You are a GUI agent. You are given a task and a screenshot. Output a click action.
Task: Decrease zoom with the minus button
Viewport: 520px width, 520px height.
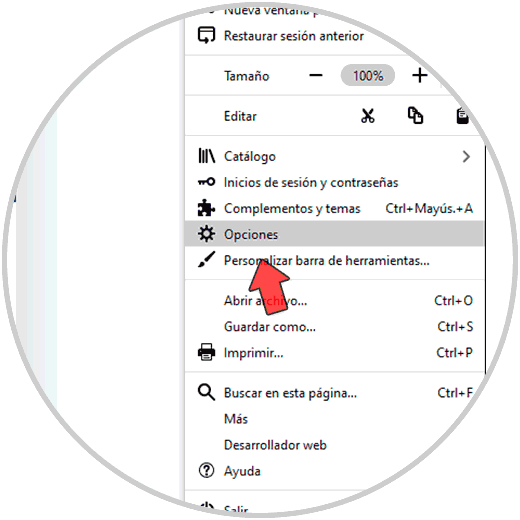(x=316, y=75)
